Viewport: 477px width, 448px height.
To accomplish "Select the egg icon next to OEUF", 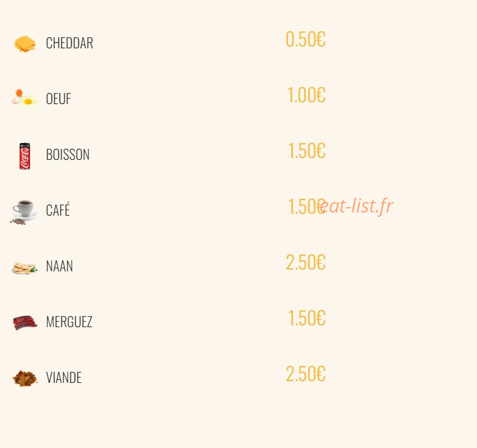I will pos(25,98).
